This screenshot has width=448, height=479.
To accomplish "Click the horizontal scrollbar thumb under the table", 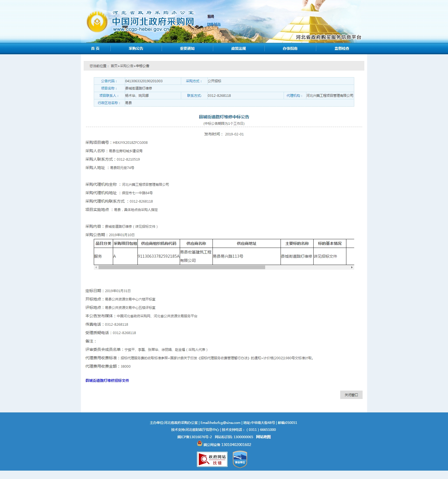I will (181, 267).
